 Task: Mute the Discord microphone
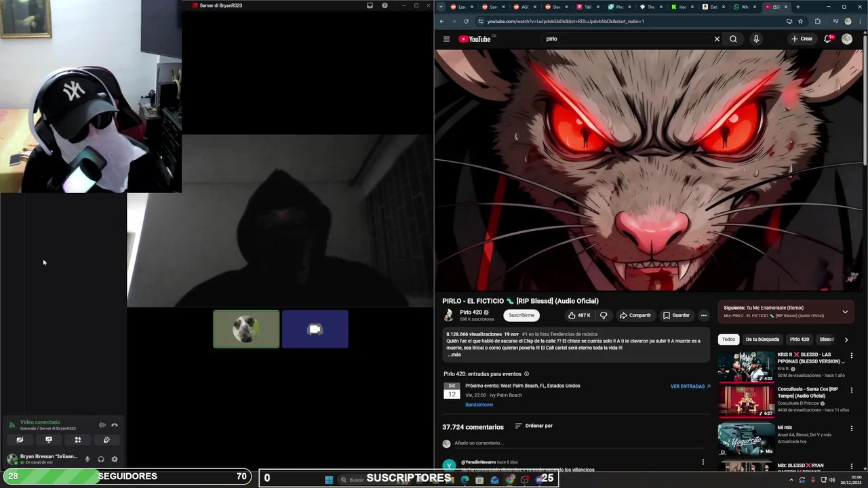[87, 459]
